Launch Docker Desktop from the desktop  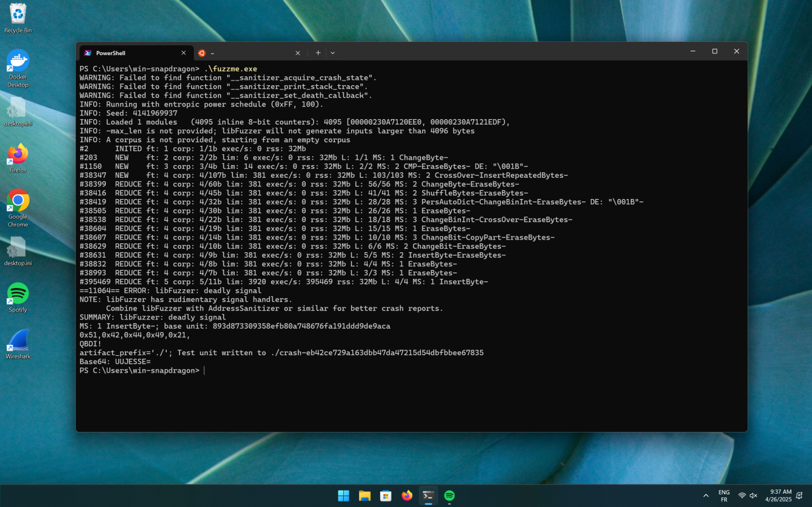click(x=18, y=67)
